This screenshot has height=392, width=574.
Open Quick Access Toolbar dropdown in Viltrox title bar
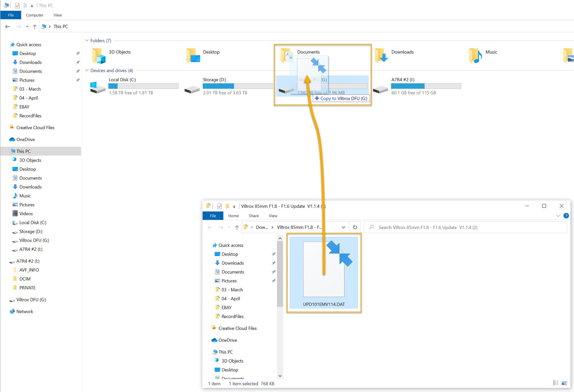(234, 206)
